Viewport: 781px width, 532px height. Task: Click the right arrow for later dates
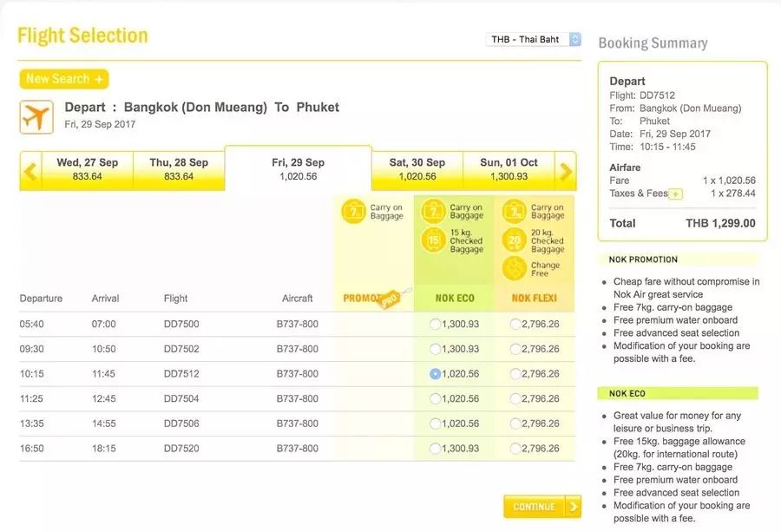coord(566,172)
